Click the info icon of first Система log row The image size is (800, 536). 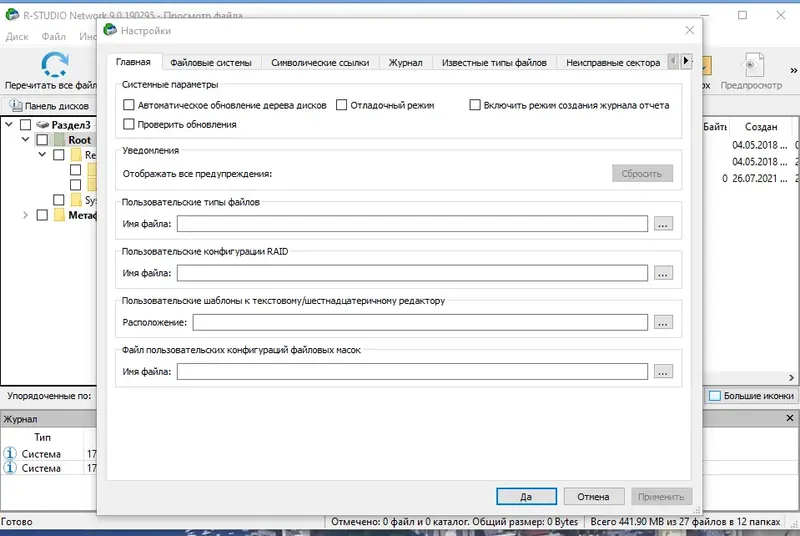click(x=10, y=453)
